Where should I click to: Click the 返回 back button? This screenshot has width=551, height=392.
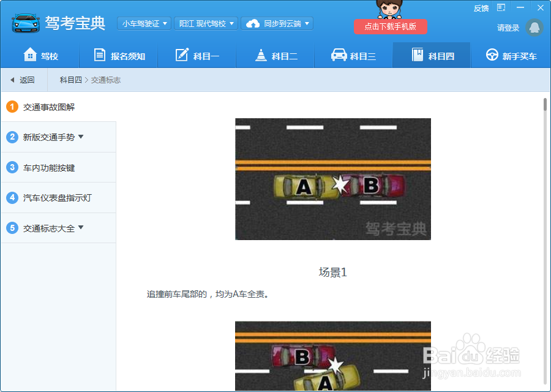[x=23, y=80]
